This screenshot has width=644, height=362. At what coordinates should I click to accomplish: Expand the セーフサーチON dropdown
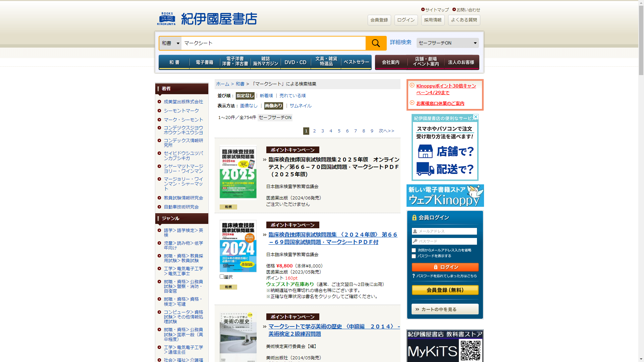(x=447, y=43)
